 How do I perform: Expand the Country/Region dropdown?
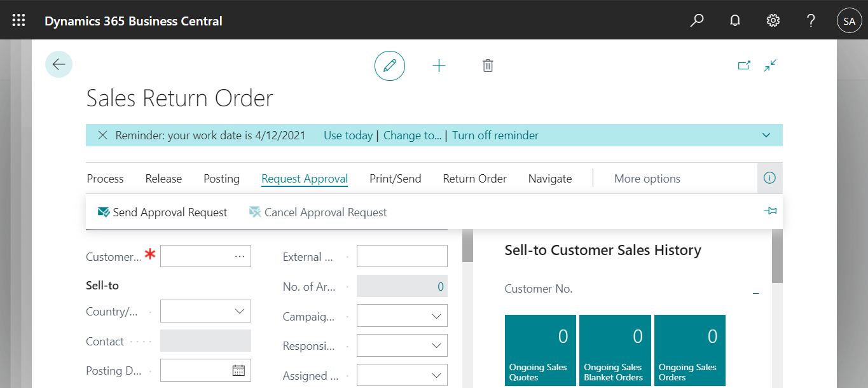[240, 311]
